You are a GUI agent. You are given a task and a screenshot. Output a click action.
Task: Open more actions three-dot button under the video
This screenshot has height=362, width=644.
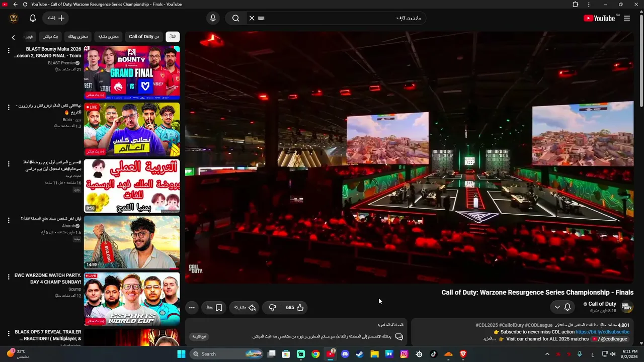pyautogui.click(x=192, y=307)
